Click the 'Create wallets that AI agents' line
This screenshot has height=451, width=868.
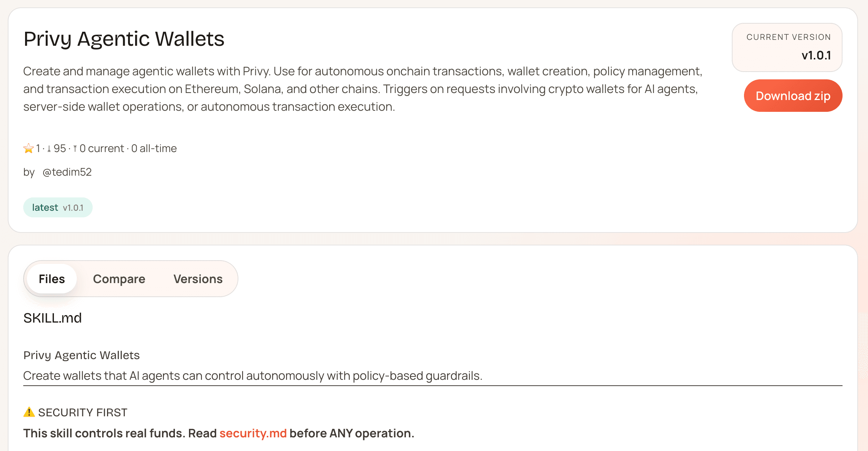click(x=252, y=376)
